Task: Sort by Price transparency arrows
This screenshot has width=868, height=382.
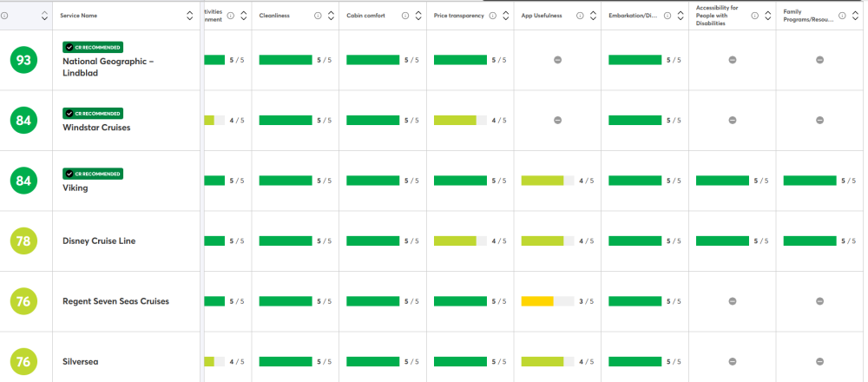Action: point(505,16)
